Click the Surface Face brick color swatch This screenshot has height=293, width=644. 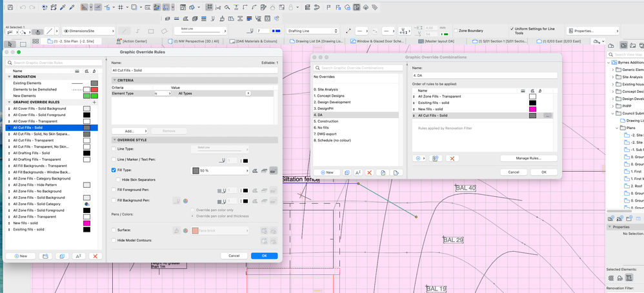tap(195, 231)
